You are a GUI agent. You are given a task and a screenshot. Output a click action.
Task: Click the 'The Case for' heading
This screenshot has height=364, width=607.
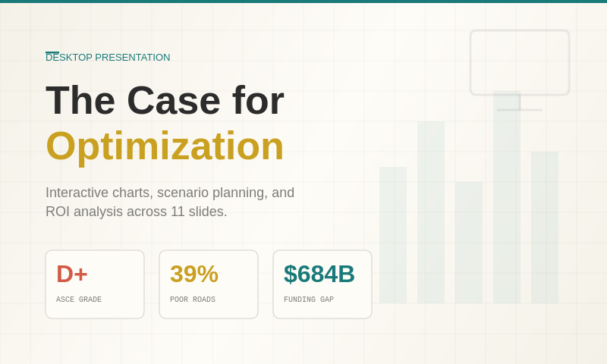click(165, 100)
